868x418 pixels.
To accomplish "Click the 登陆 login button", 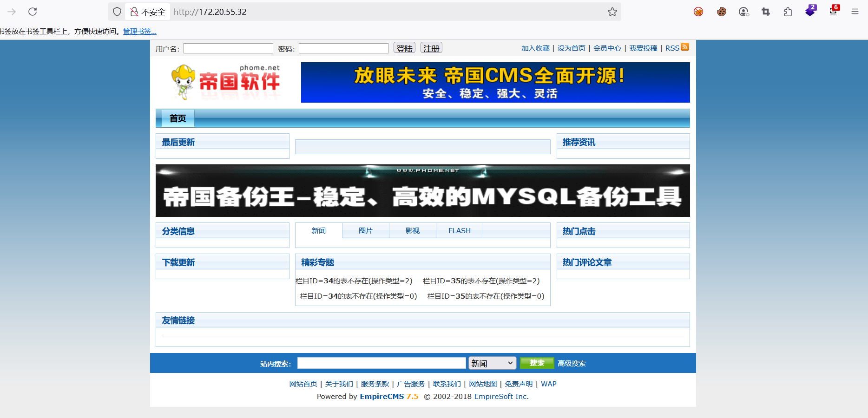I will [404, 48].
